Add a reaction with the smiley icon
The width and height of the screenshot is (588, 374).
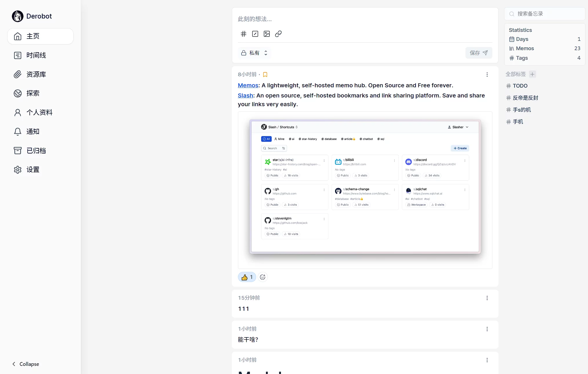point(263,277)
